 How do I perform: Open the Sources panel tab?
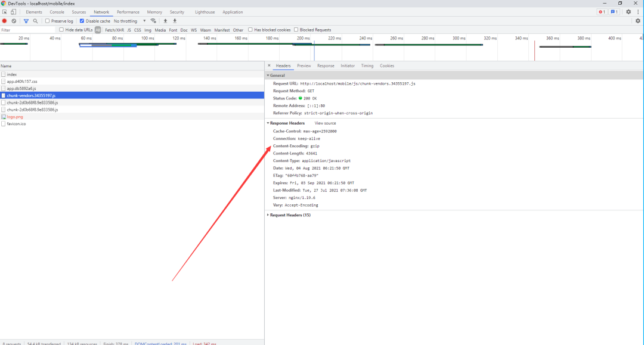79,12
